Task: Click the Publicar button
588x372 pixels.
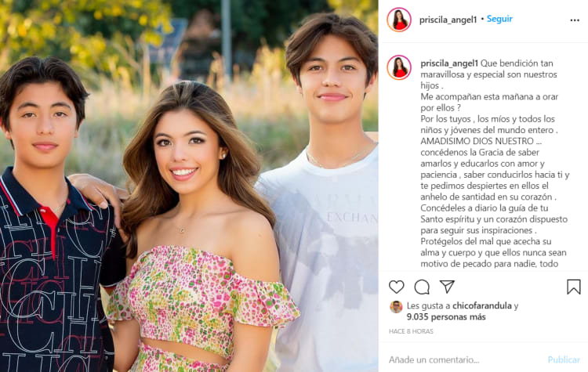Action: (x=564, y=359)
